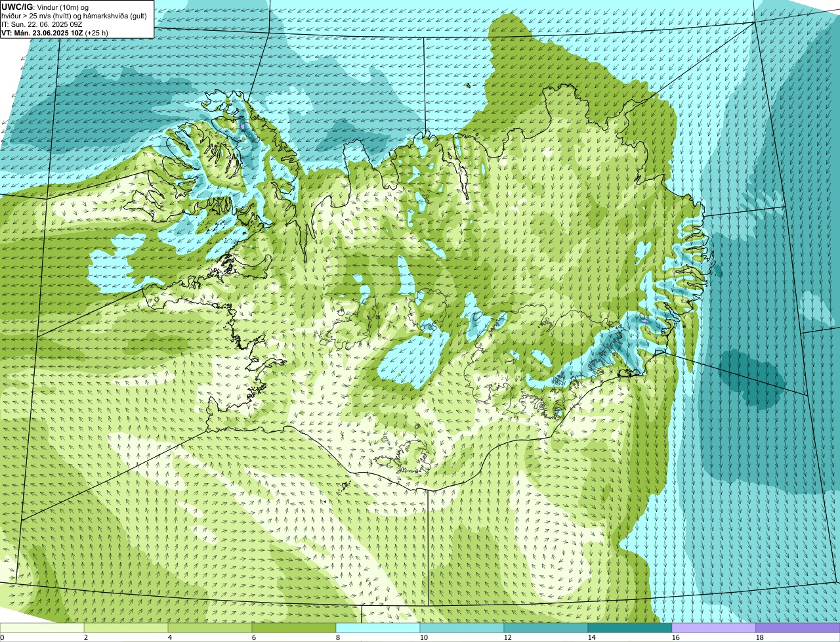The height and width of the screenshot is (642, 840).
Task: Click the dark teal swatch between 14 and 16
Action: click(x=630, y=628)
